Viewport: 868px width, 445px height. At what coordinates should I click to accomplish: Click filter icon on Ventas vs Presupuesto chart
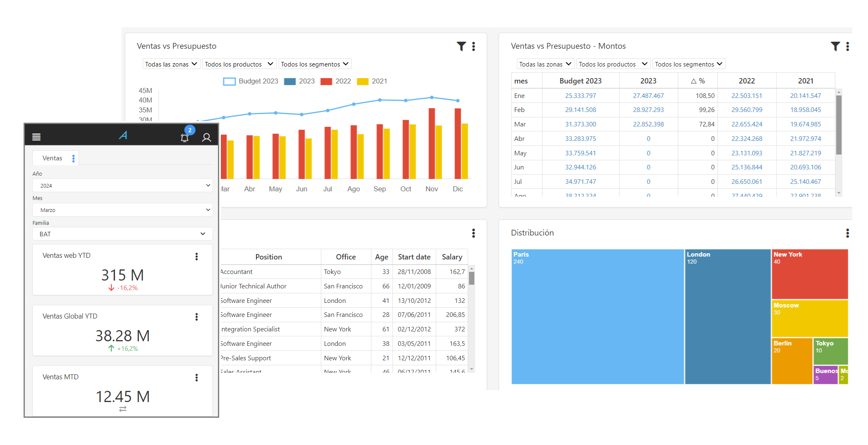click(461, 46)
